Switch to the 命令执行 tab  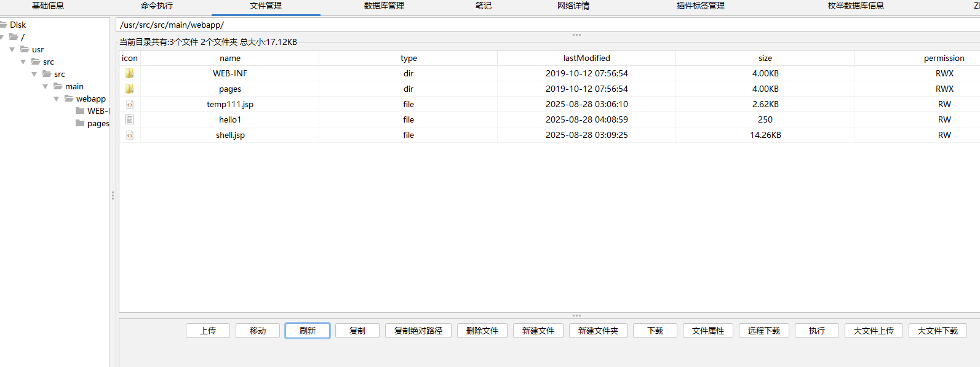point(157,6)
